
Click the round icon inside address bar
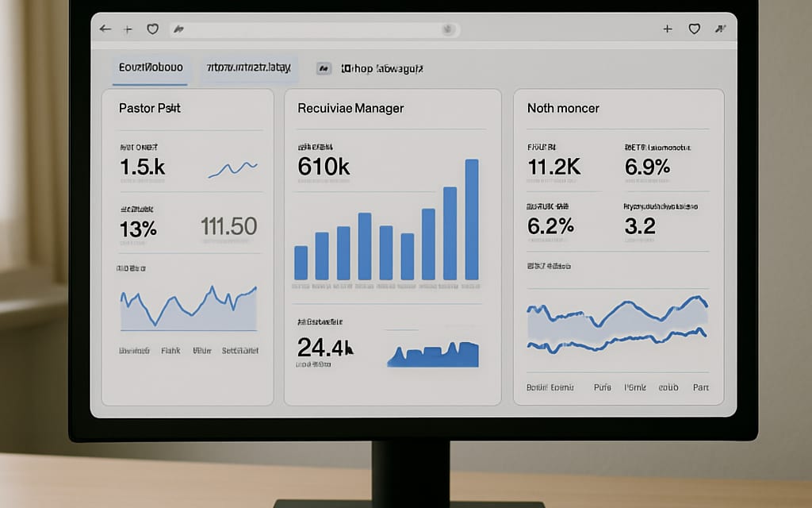447,29
